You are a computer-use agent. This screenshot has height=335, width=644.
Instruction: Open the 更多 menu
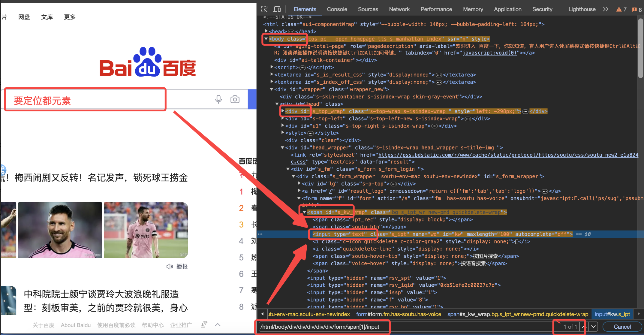(x=69, y=17)
